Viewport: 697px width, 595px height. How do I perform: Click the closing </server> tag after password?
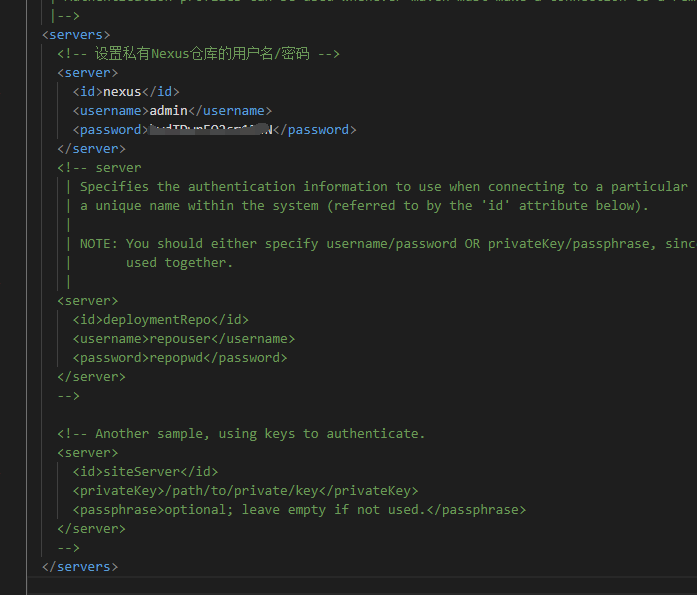click(91, 149)
